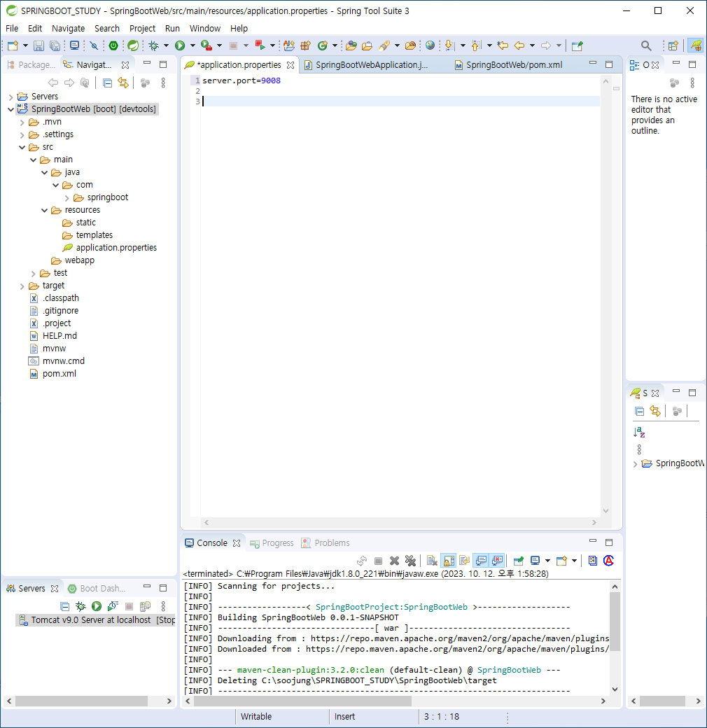Click debug server icon in Servers view

(80, 606)
